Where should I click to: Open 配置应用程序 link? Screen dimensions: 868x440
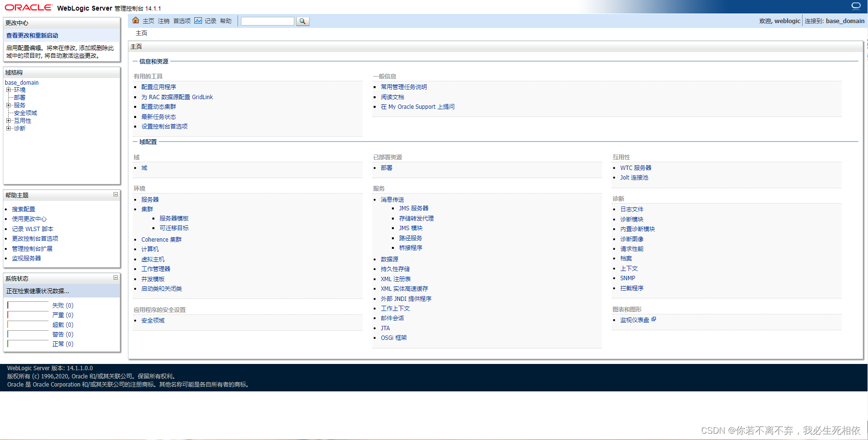(x=159, y=87)
